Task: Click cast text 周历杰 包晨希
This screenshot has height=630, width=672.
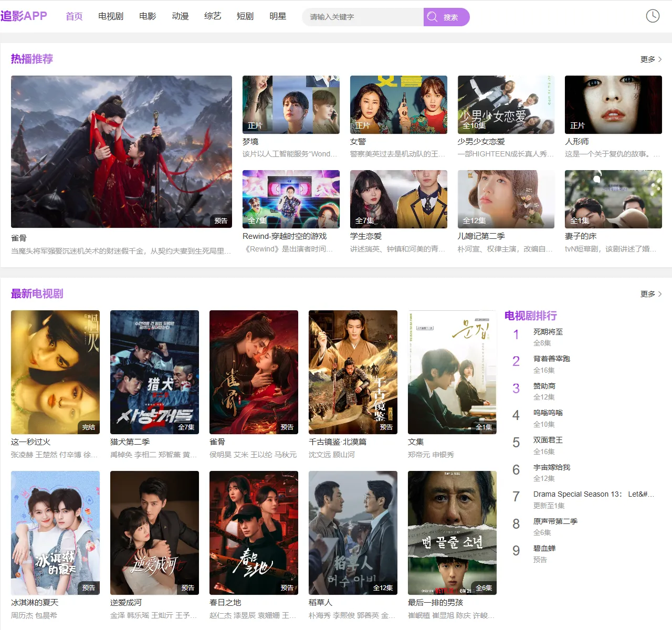Action: coord(34,615)
